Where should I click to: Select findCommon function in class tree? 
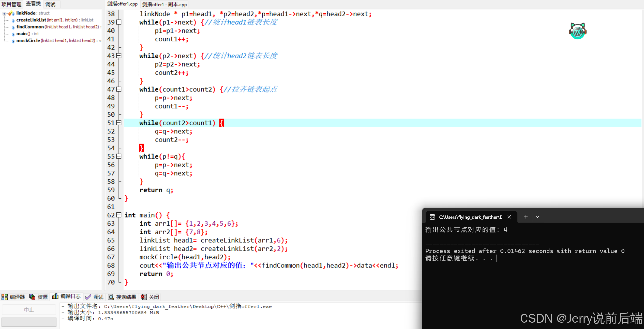(30, 27)
